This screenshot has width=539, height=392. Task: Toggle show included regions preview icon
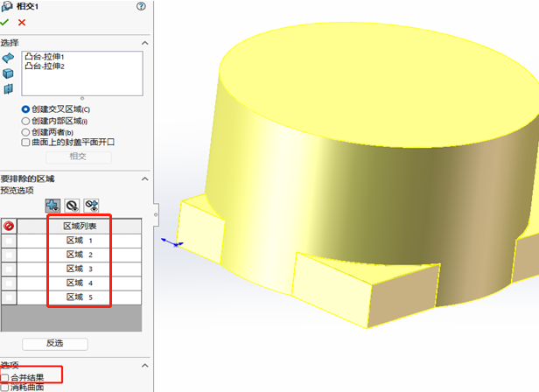coord(52,206)
